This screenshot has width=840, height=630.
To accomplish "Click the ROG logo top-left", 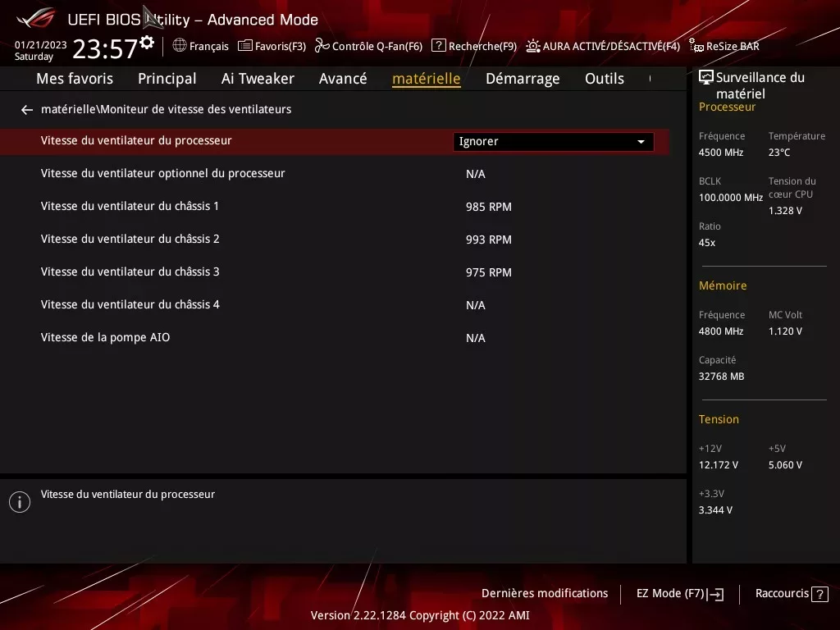I will pos(34,18).
